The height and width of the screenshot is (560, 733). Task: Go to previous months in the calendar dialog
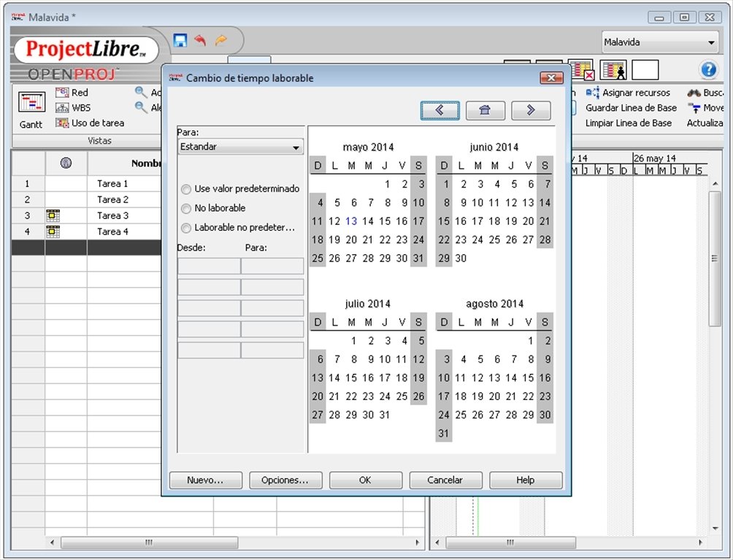click(x=440, y=110)
